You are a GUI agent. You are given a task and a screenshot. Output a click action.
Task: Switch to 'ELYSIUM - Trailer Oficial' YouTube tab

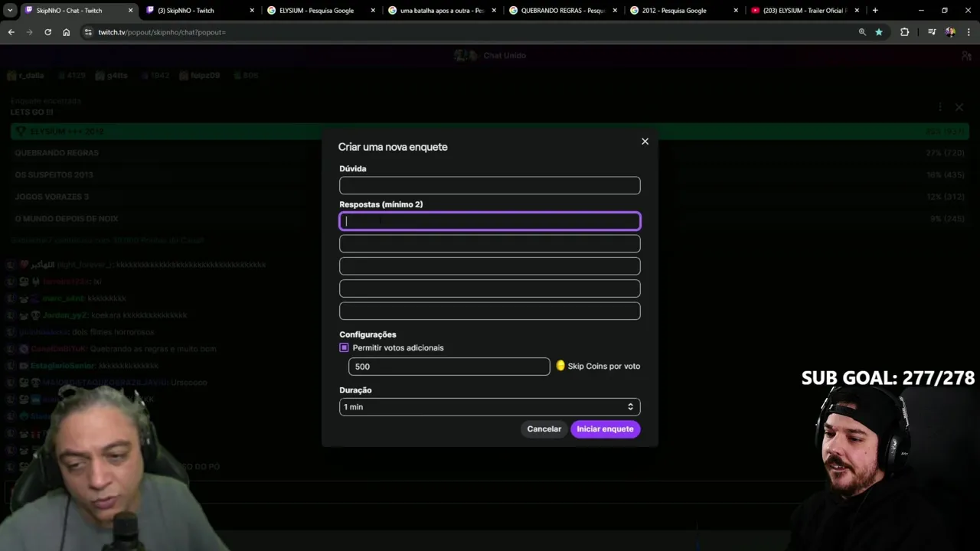click(x=805, y=11)
